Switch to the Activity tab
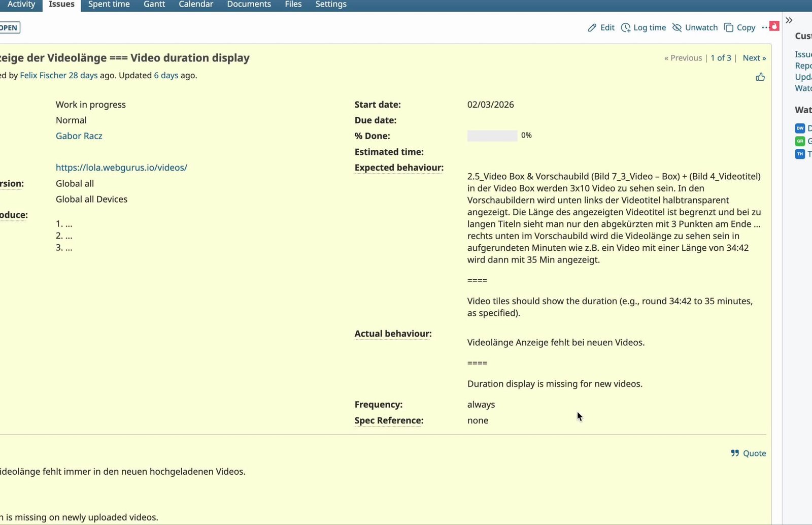The width and height of the screenshot is (812, 525). pyautogui.click(x=21, y=5)
